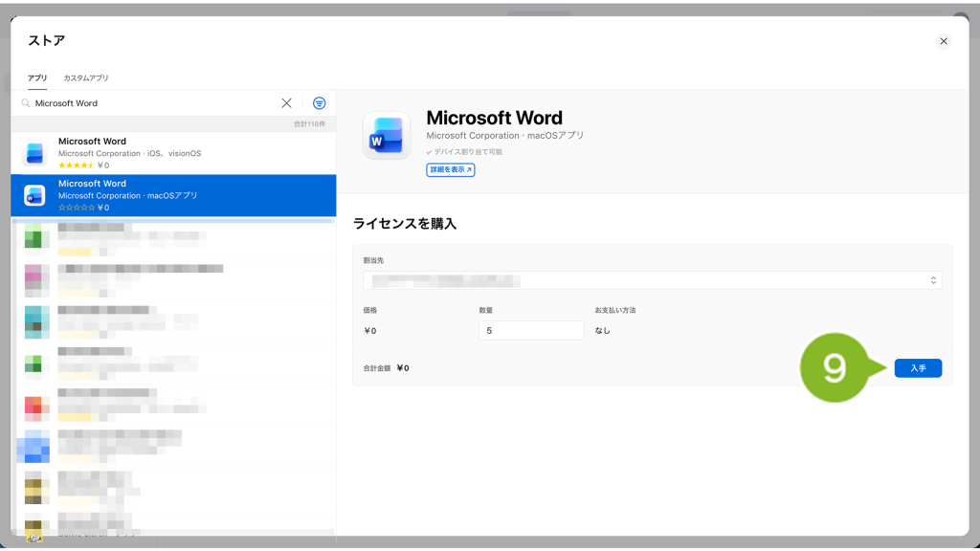Screen dimensions: 980x551
Task: Click the Microsoft Word title heading
Action: point(494,118)
